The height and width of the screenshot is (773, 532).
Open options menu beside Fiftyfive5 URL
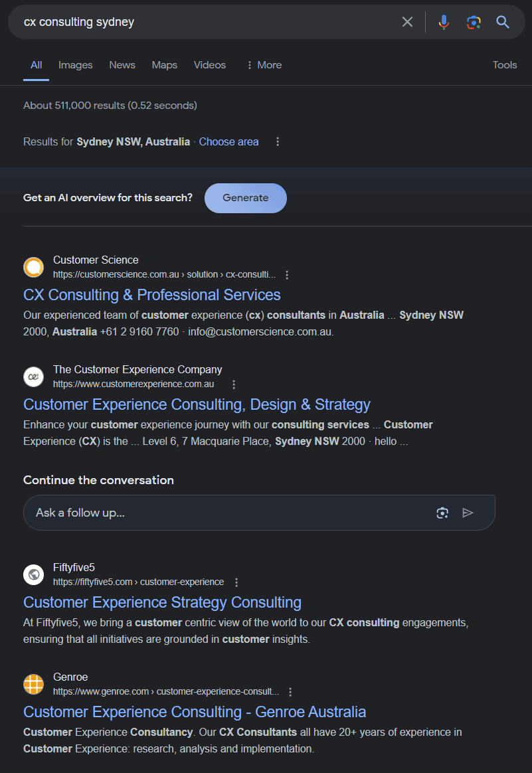[236, 582]
